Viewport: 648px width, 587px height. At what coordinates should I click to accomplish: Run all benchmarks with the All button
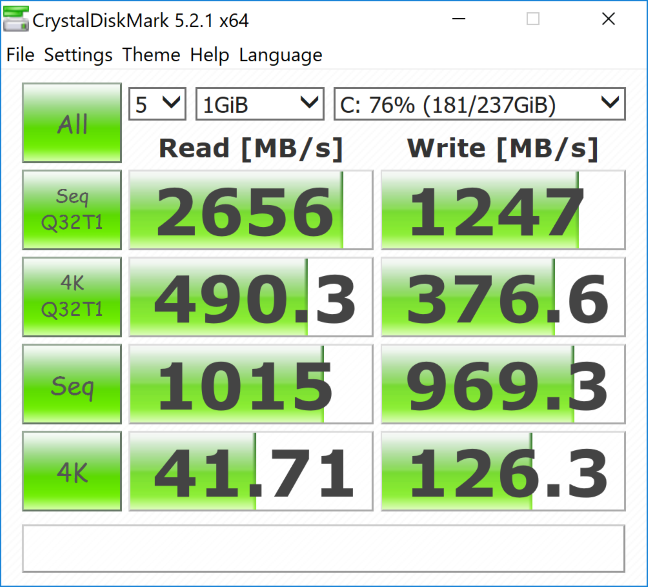pyautogui.click(x=72, y=123)
